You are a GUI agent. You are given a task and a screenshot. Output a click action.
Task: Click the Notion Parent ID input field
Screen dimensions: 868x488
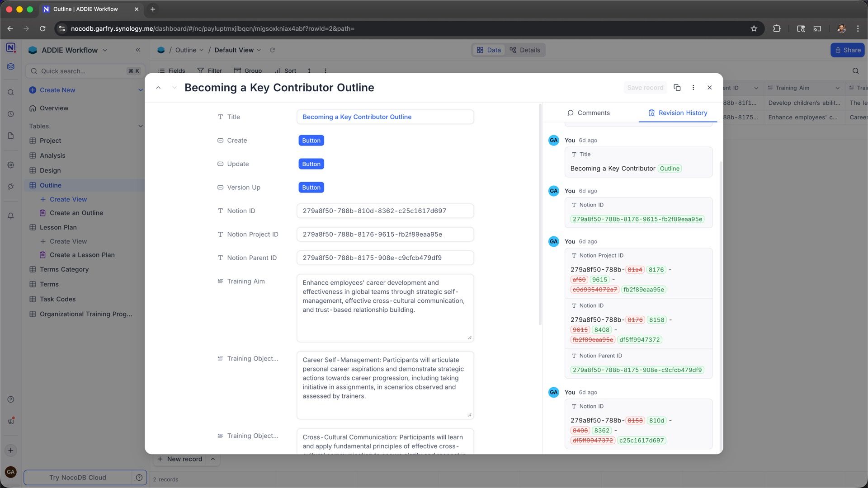pos(385,258)
